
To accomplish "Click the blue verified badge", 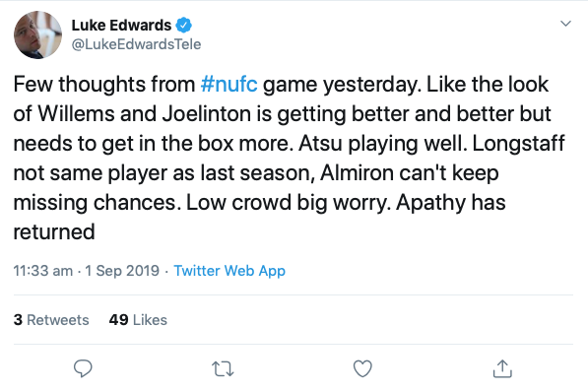I will click(184, 26).
